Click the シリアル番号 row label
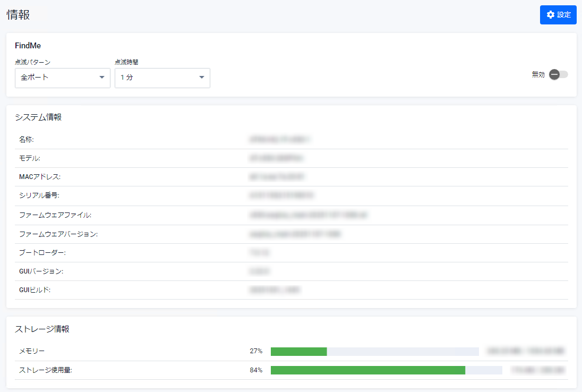This screenshot has width=582, height=392. tap(39, 195)
